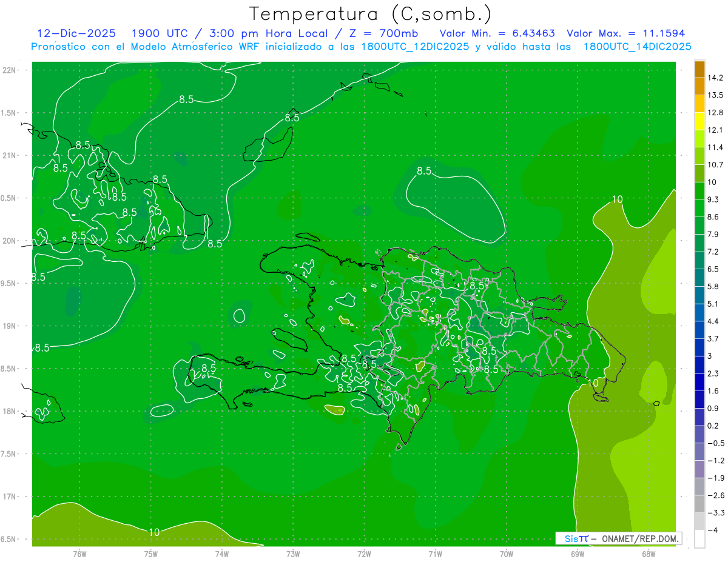Click the '72W' longitude axis label
The image size is (728, 562).
click(364, 554)
